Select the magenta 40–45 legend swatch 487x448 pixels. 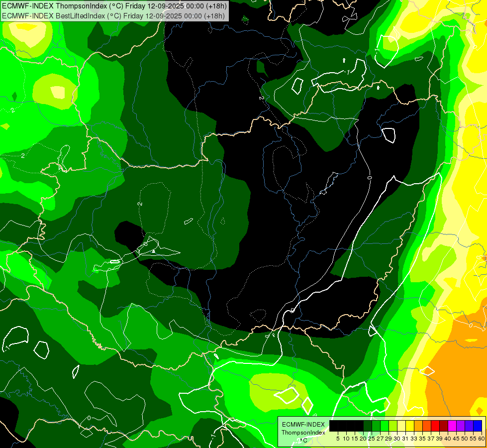tap(452, 426)
